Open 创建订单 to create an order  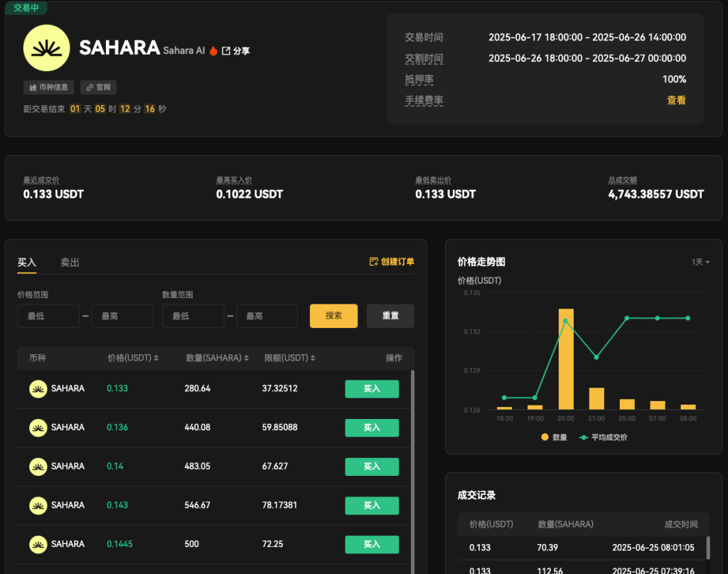[x=390, y=262]
